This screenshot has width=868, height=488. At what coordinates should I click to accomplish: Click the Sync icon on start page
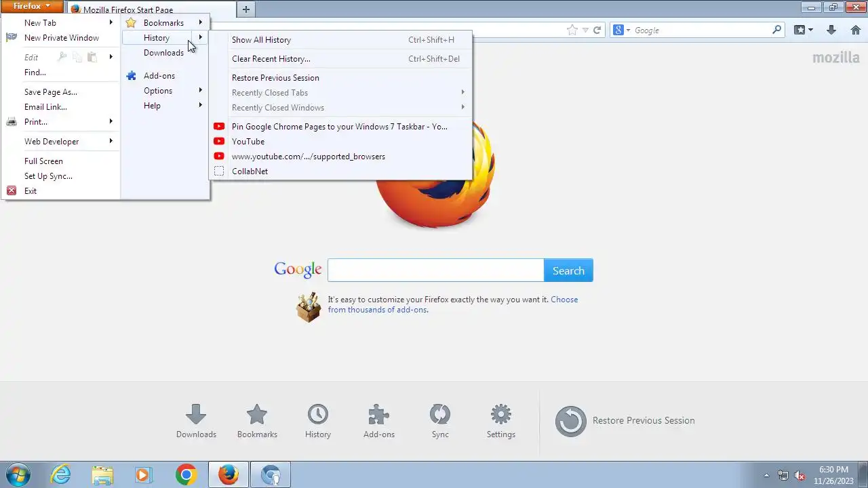click(440, 414)
